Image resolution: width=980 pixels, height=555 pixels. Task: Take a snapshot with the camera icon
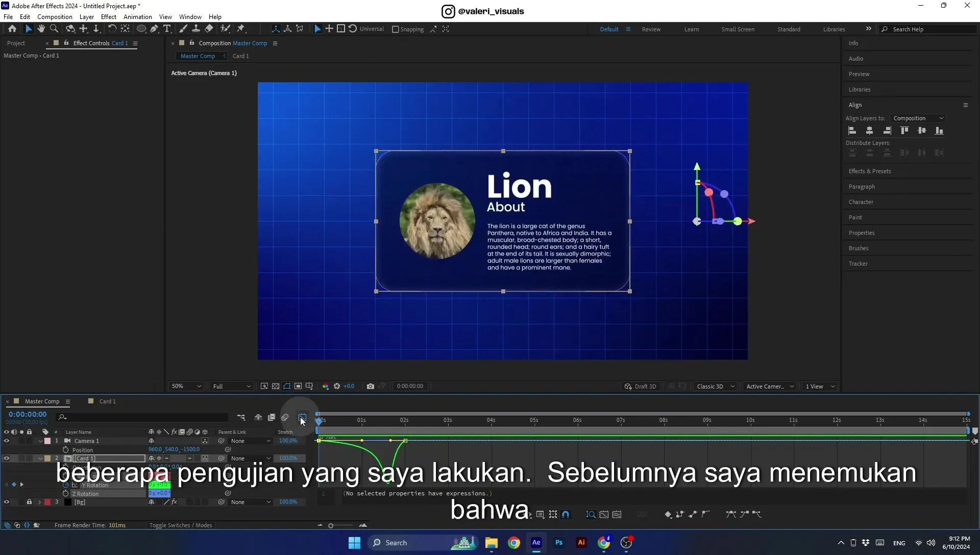(x=371, y=386)
